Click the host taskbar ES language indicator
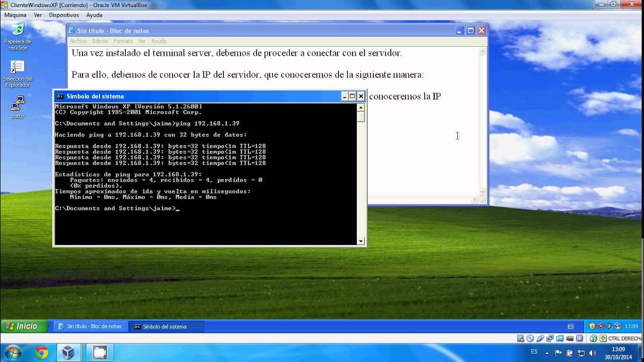Image resolution: width=644 pixels, height=362 pixels. coord(534,351)
